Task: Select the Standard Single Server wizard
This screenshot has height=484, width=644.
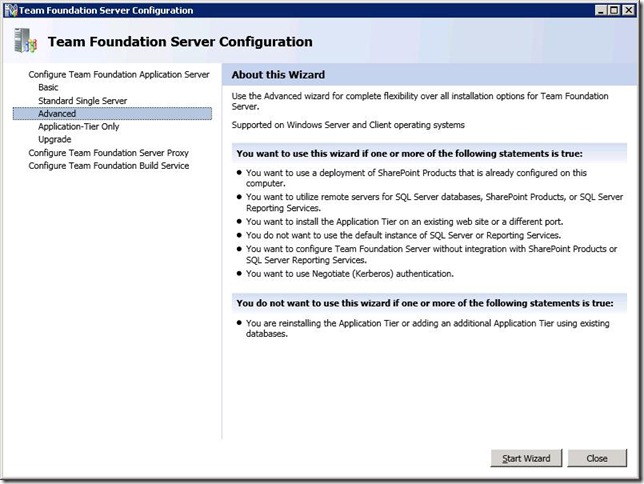Action: tap(81, 100)
